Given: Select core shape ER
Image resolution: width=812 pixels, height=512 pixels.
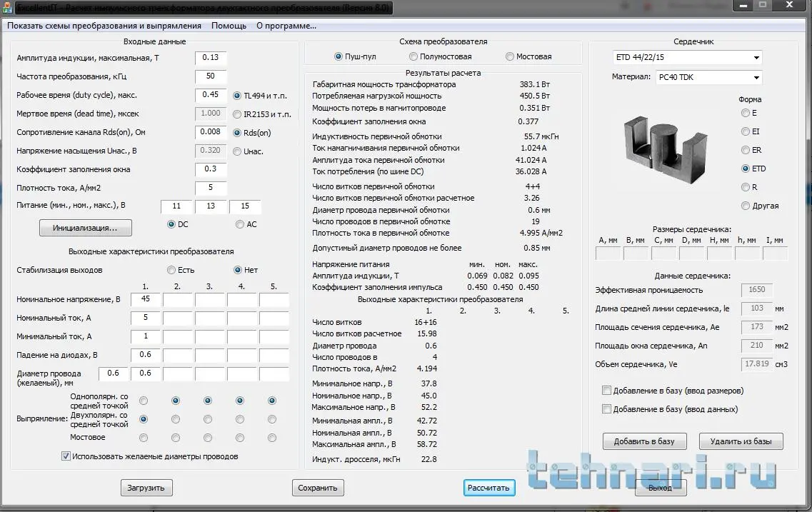Looking at the screenshot, I should (751, 150).
